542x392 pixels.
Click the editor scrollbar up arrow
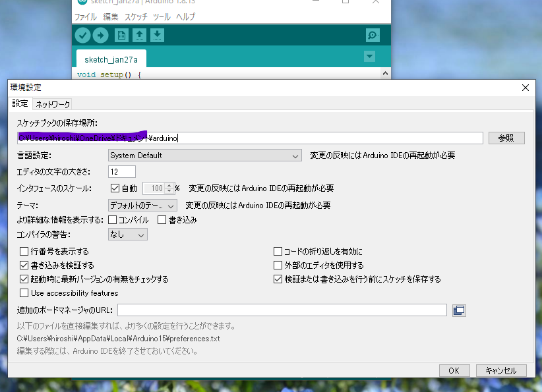(386, 73)
